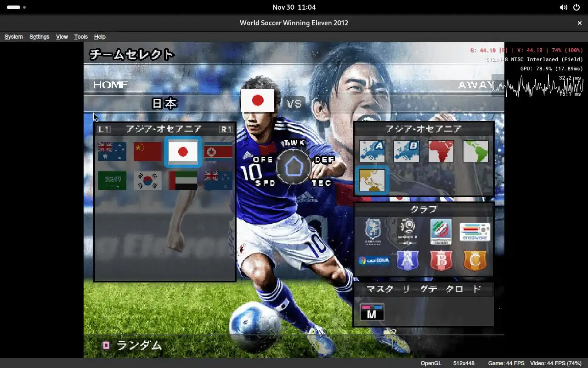
Task: Click the NTSC Interlaced overlay text
Action: coord(534,59)
